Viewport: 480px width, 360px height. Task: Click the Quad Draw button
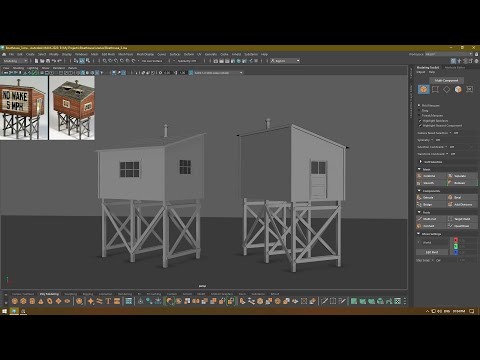pos(462,226)
